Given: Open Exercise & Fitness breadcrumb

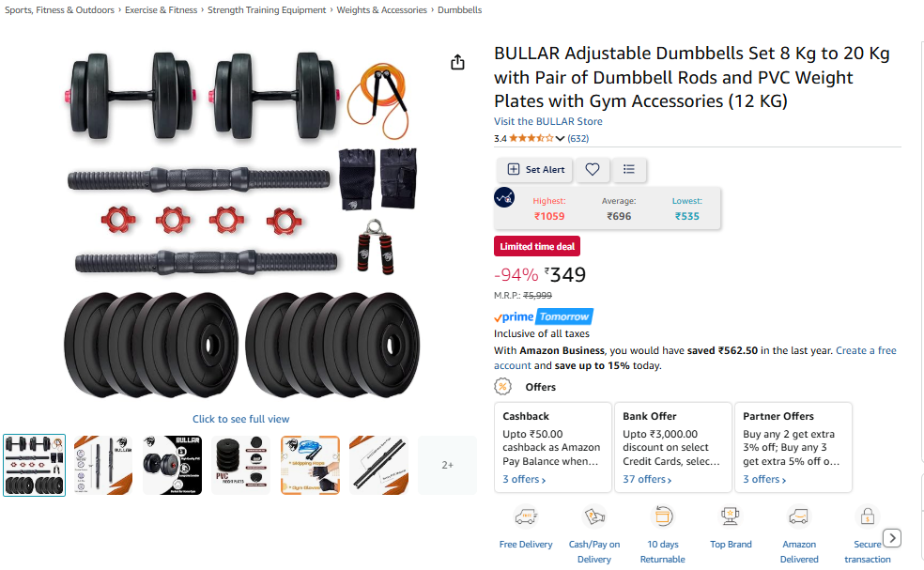Looking at the screenshot, I should 161,10.
